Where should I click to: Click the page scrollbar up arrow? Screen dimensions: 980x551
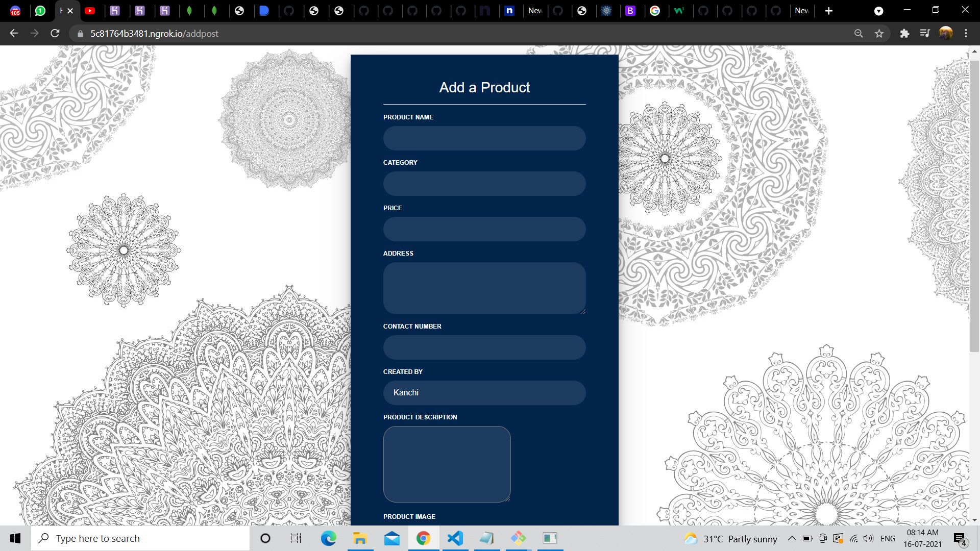click(974, 51)
